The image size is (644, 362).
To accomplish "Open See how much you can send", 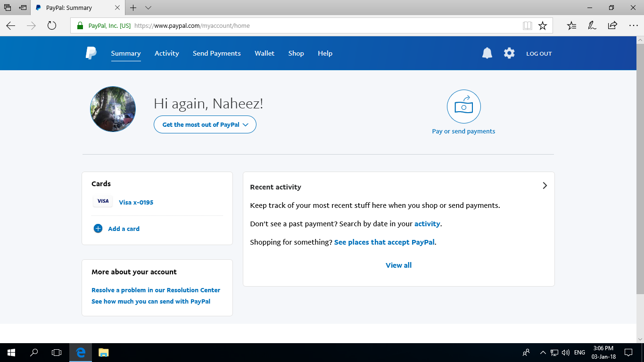I will (151, 301).
